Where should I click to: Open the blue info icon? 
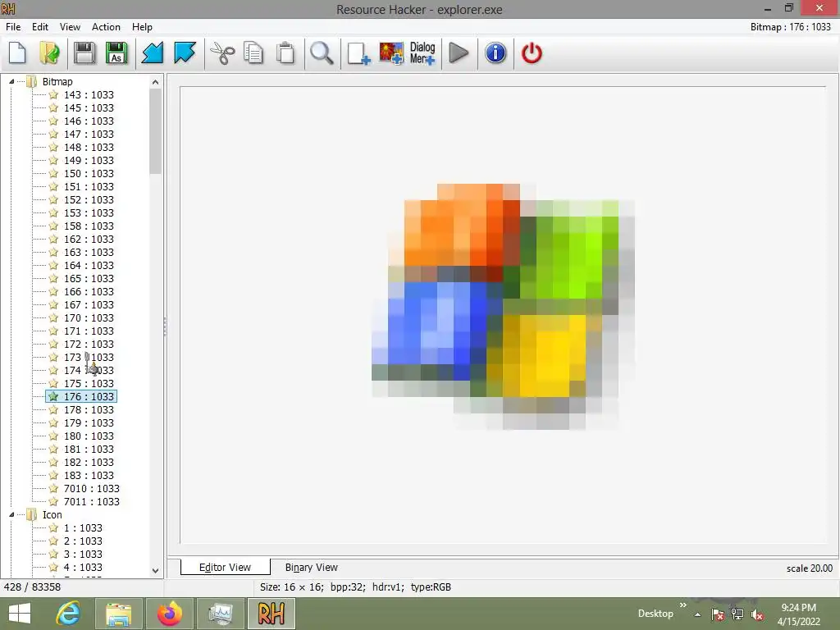pos(495,53)
